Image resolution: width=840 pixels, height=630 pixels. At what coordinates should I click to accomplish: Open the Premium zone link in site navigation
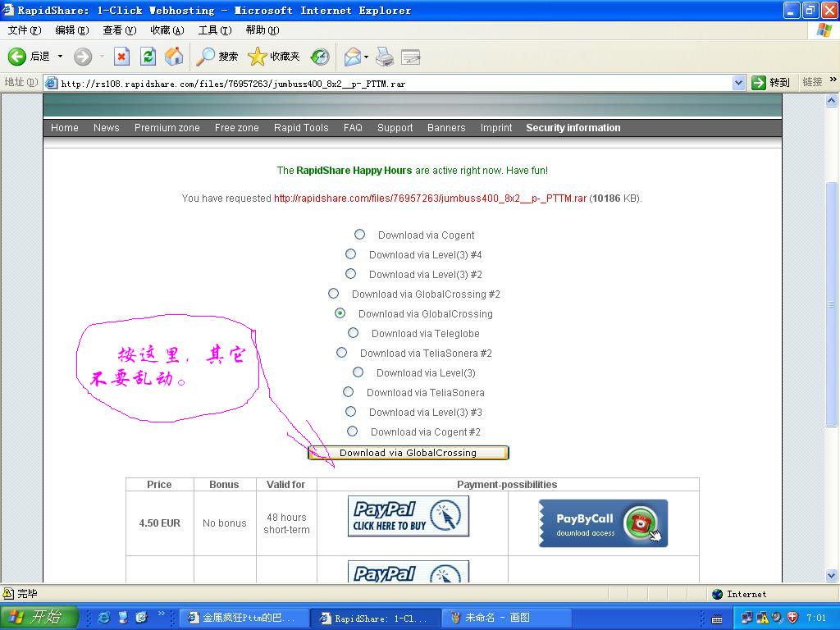click(167, 127)
